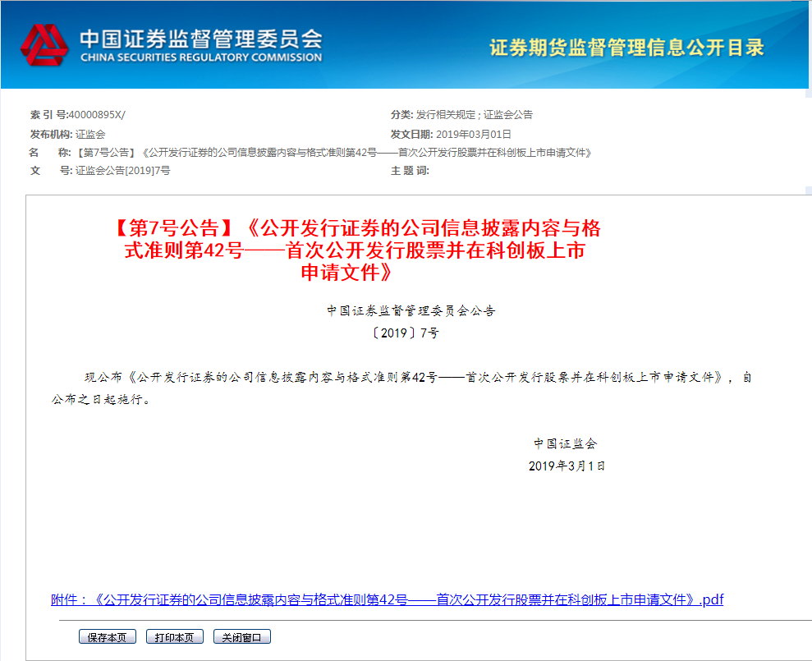Image resolution: width=812 pixels, height=661 pixels.
Task: Click the 中国证券监督管理委员会公告 subtitle
Action: [411, 311]
